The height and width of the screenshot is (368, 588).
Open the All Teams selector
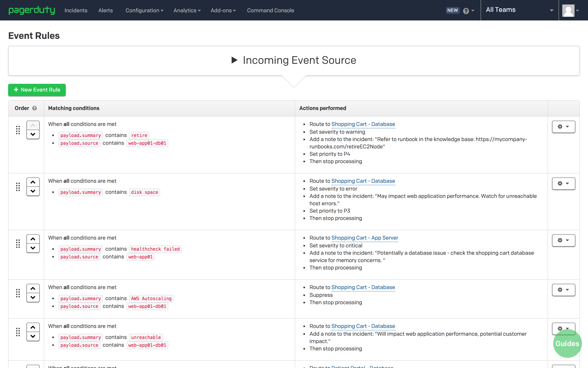[x=519, y=10]
